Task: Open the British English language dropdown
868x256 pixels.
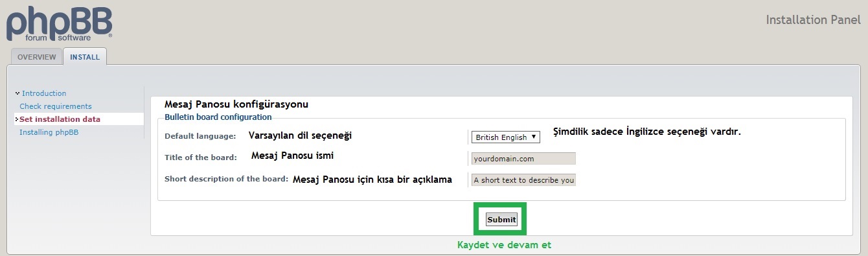Action: (505, 137)
